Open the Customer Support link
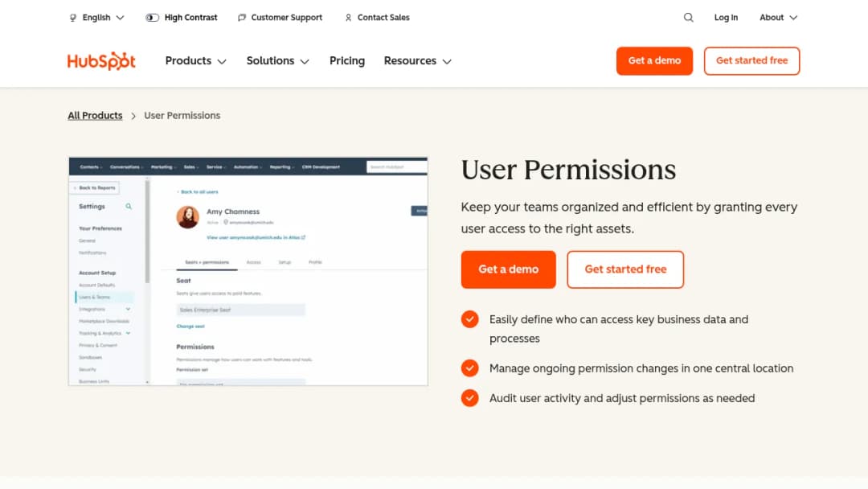This screenshot has width=868, height=489. pos(280,18)
